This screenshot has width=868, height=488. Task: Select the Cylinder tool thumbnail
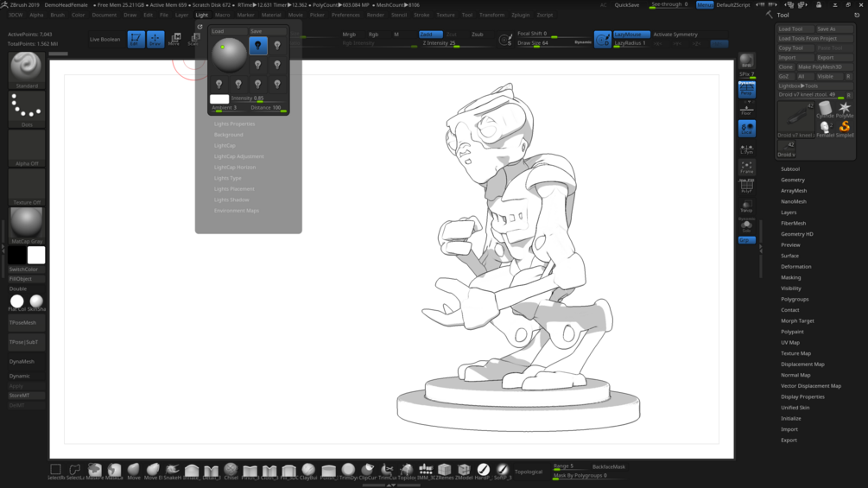(x=825, y=110)
